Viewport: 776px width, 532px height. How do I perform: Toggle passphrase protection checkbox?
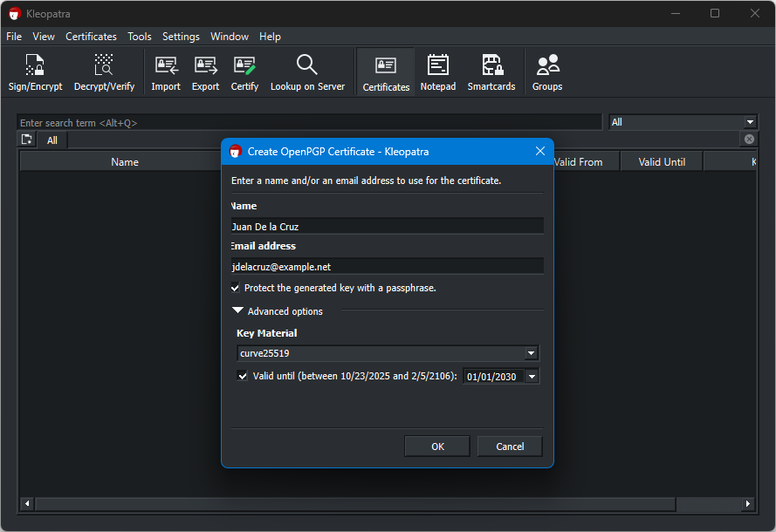tap(236, 288)
